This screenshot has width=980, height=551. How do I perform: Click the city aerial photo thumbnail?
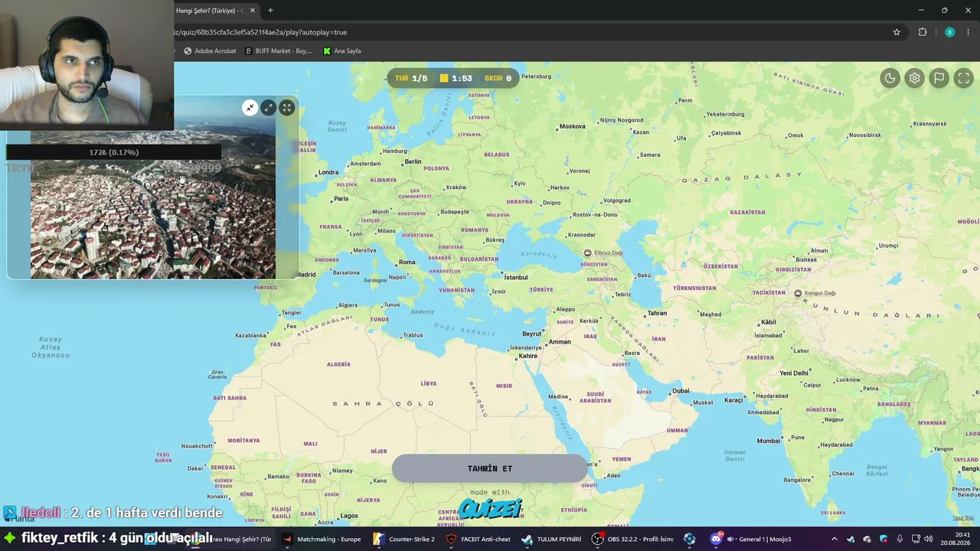(152, 207)
